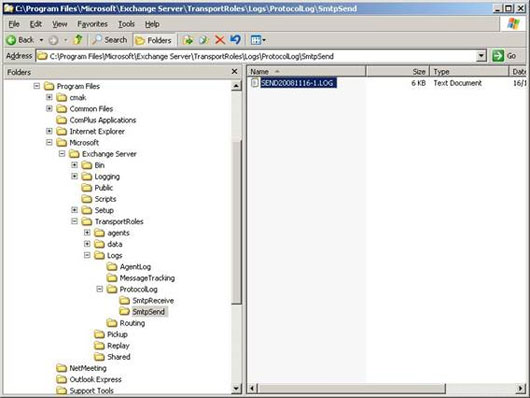The height and width of the screenshot is (398, 530).
Task: Open the Edit menu
Action: pyautogui.click(x=35, y=24)
